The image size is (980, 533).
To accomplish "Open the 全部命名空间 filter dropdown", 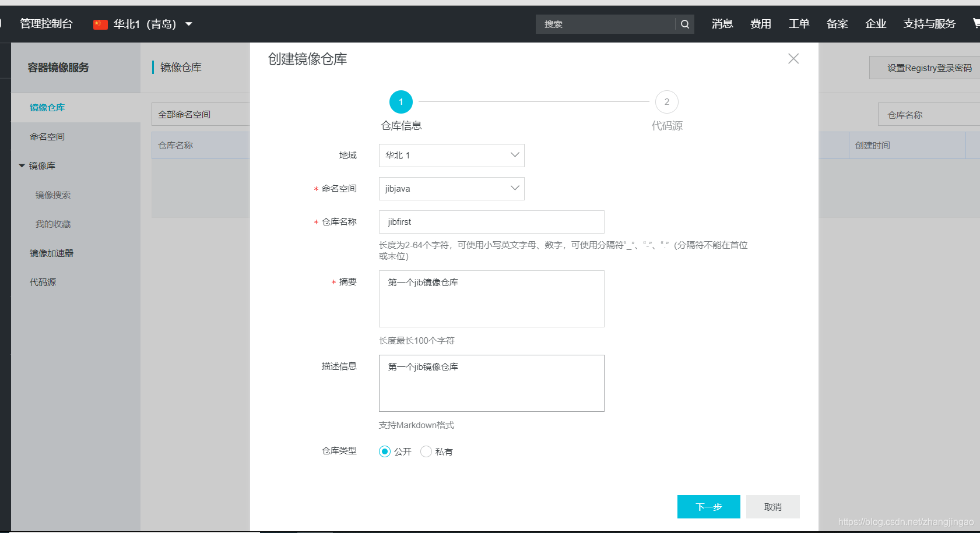I will [201, 114].
